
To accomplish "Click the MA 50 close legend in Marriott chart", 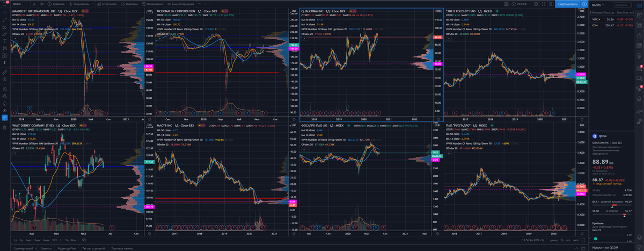I will pyautogui.click(x=19, y=20).
